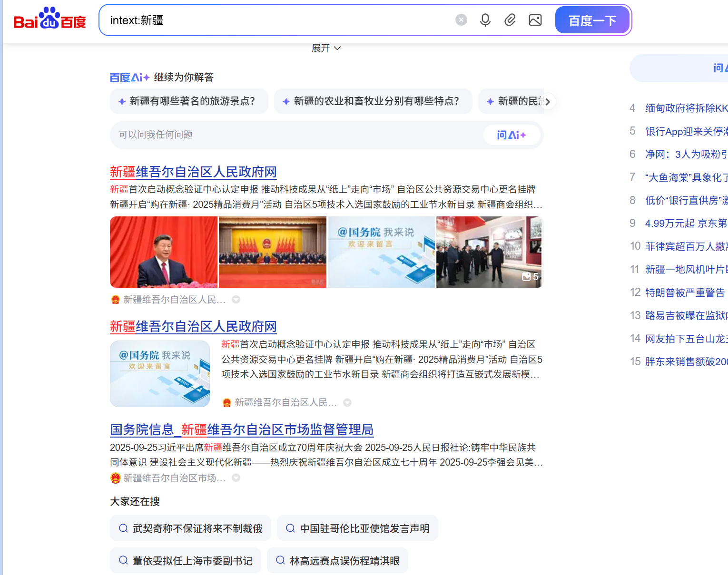
Task: Click the first result's source emblem icon
Action: click(x=115, y=300)
